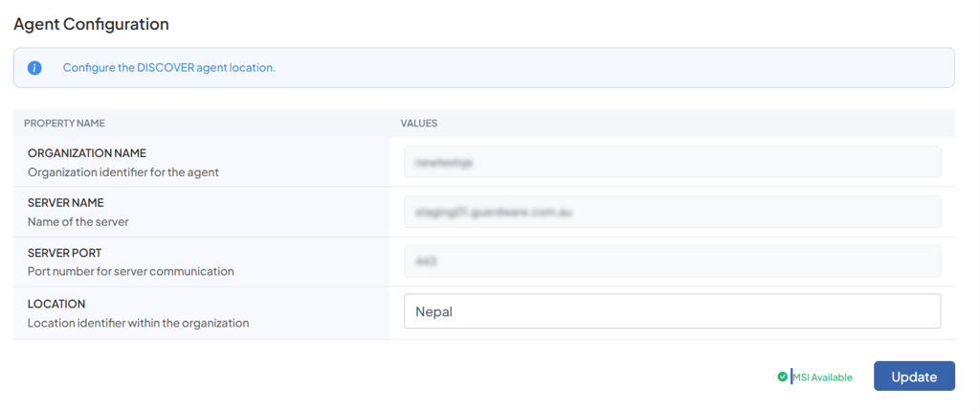Screen dimensions: 980x412
Task: Click the SERVER NAME row label
Action: (66, 203)
